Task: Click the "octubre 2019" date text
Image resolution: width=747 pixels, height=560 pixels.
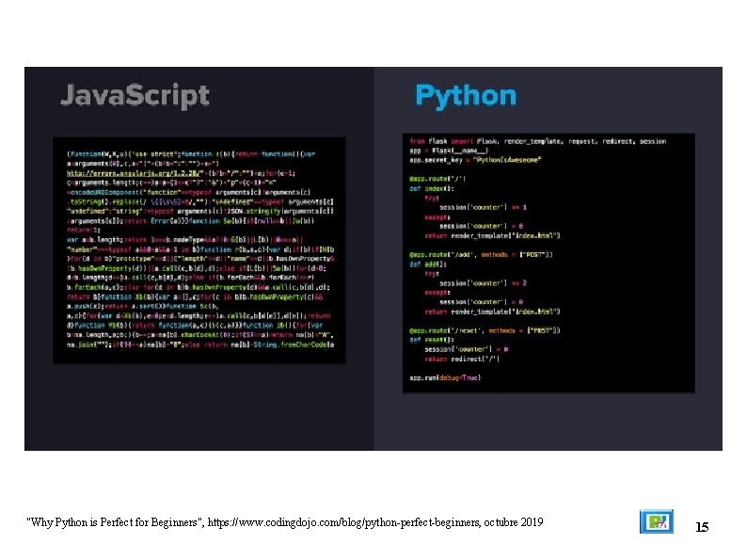Action: pos(513,522)
